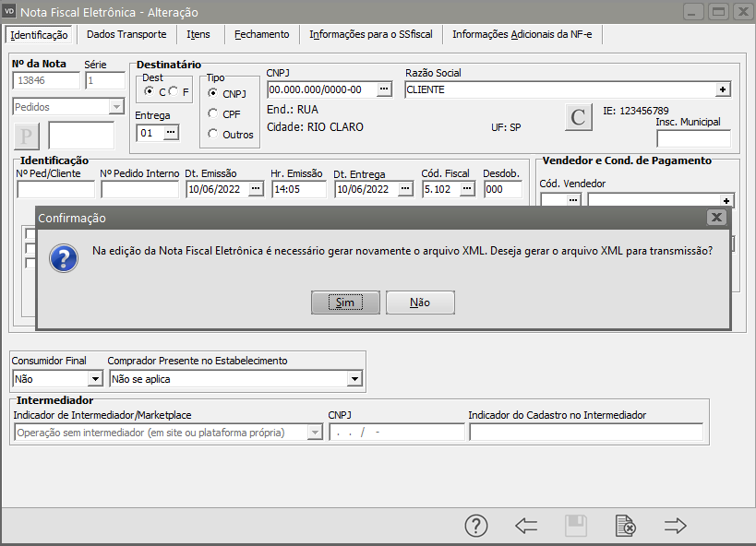Click the save floppy disk icon
Screen dimensions: 756x546
(x=576, y=526)
